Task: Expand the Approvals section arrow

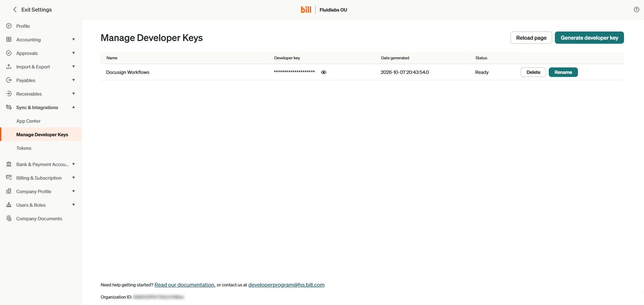Action: coord(74,53)
